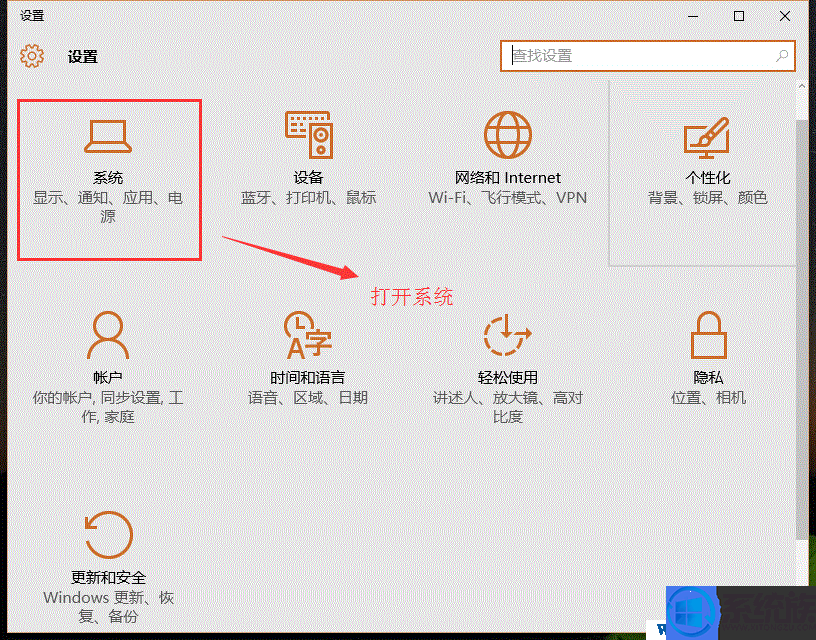Screen dimensions: 816x640
Task: Click the 隐私 title text
Action: click(708, 377)
